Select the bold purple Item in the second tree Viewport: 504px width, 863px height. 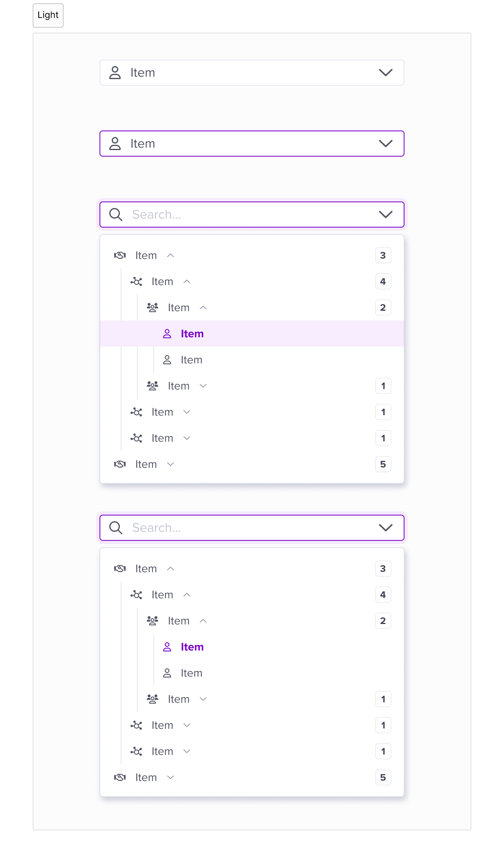click(192, 647)
